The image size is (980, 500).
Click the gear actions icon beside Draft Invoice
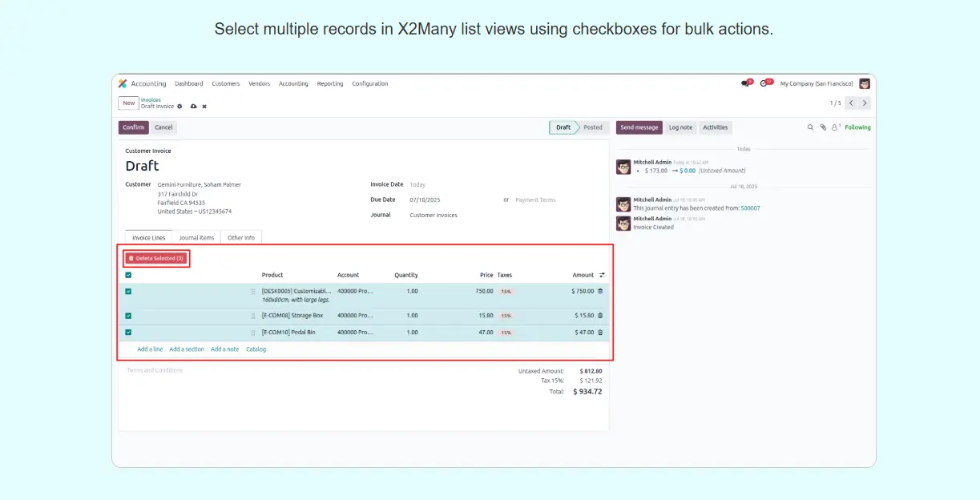tap(179, 107)
